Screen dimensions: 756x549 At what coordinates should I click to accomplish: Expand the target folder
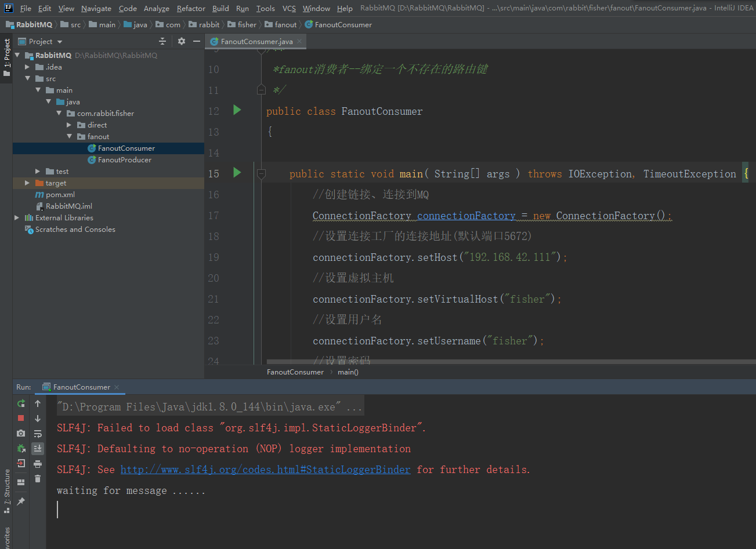(x=27, y=183)
